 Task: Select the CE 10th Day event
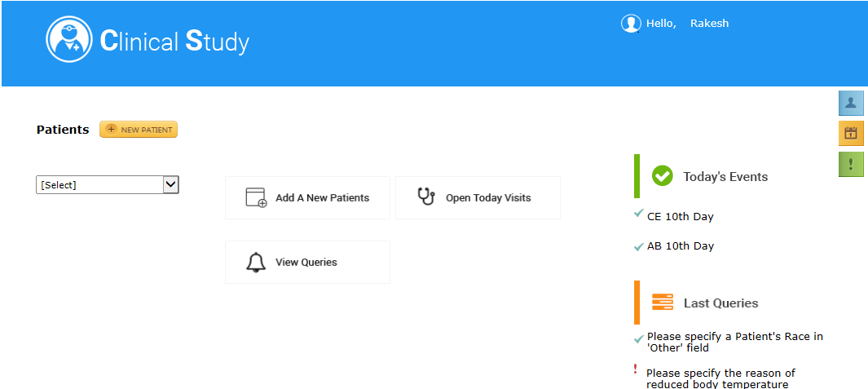coord(680,217)
